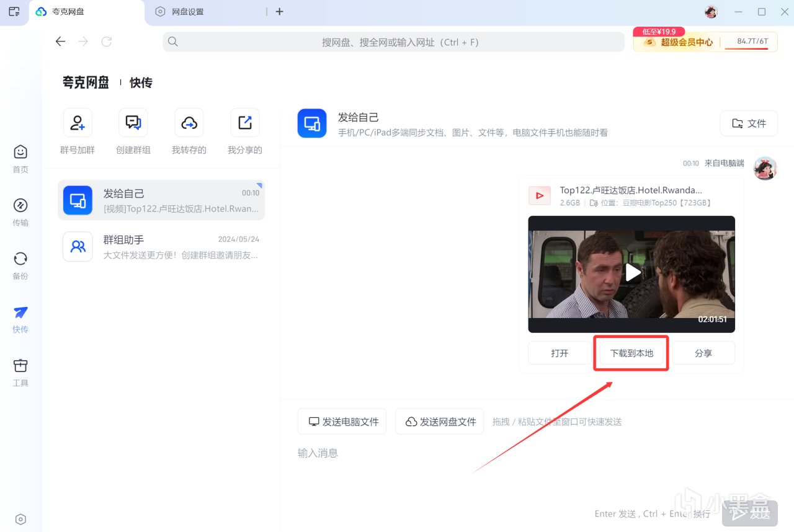
Task: Click the 夸克网盘 breadcrumb title
Action: tap(86, 82)
